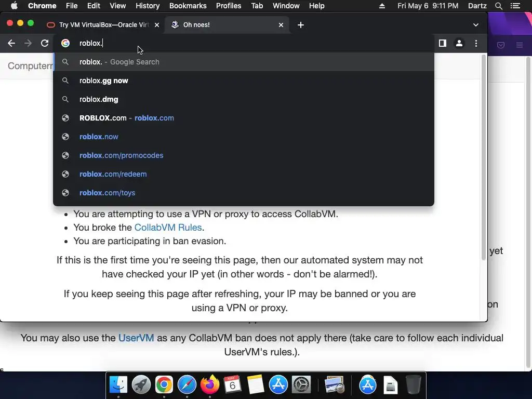Image resolution: width=532 pixels, height=399 pixels.
Task: Open the Tab menu
Action: 257,6
